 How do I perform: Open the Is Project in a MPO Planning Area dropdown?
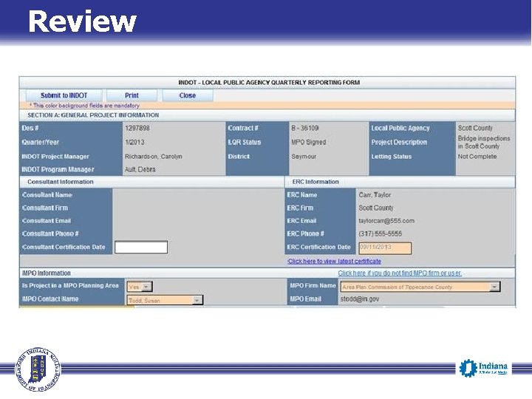point(140,287)
